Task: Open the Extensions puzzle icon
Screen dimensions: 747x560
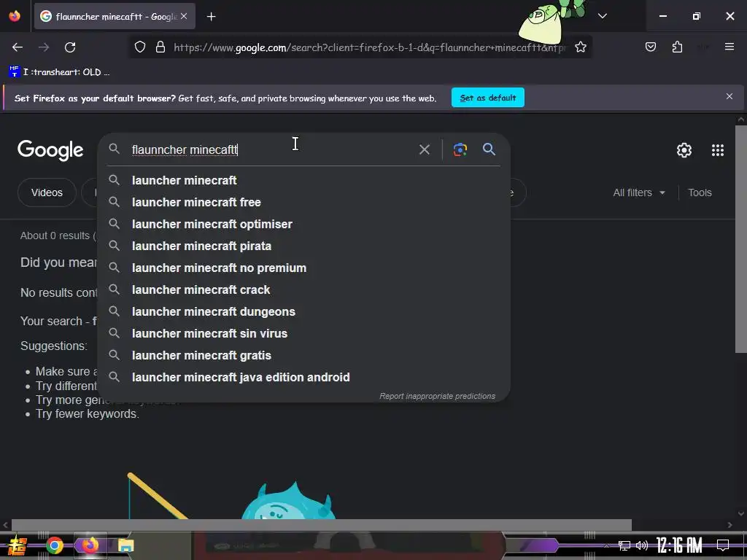Action: (677, 47)
